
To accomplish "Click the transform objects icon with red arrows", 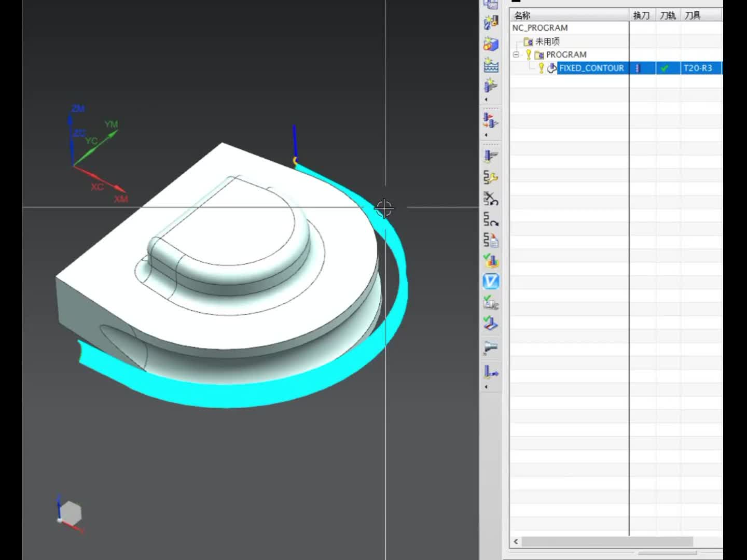I will tap(491, 121).
